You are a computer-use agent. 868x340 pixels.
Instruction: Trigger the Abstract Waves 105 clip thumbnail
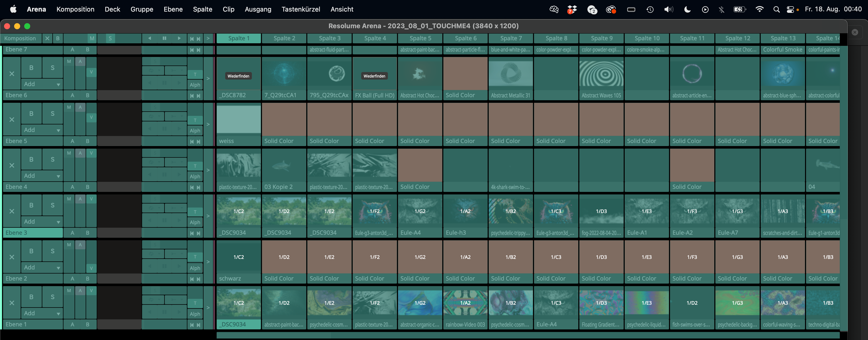pyautogui.click(x=601, y=74)
